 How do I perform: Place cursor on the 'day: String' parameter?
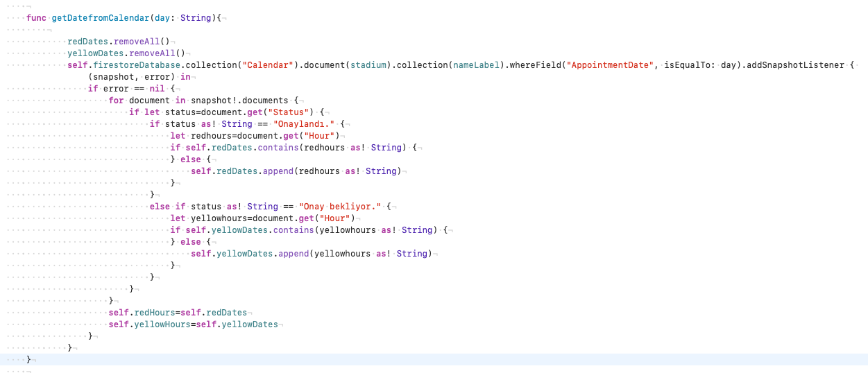(x=183, y=17)
